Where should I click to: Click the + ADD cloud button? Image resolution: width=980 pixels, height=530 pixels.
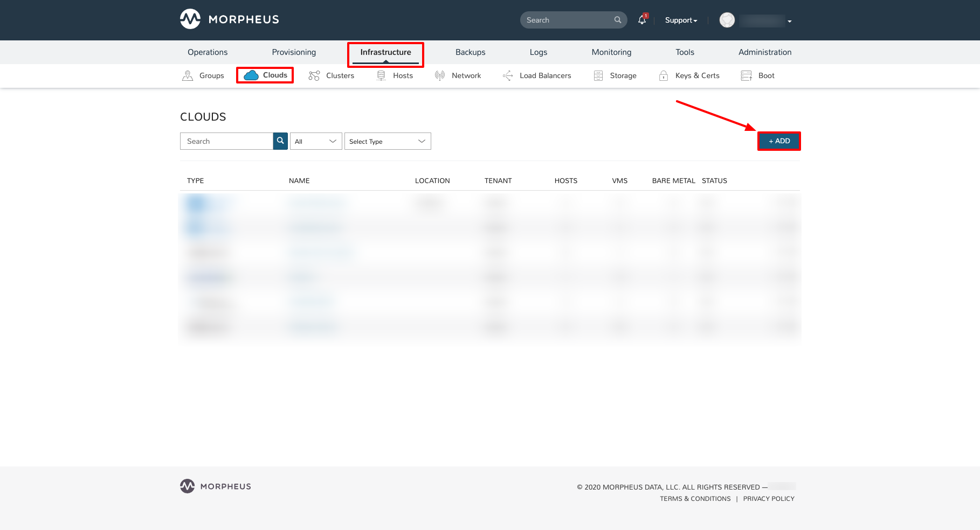[779, 141]
